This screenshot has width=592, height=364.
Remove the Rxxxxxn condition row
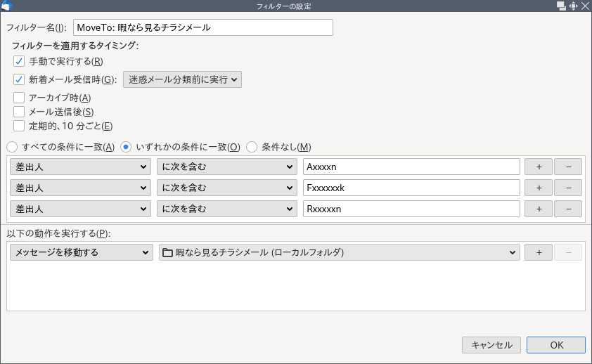(x=567, y=209)
